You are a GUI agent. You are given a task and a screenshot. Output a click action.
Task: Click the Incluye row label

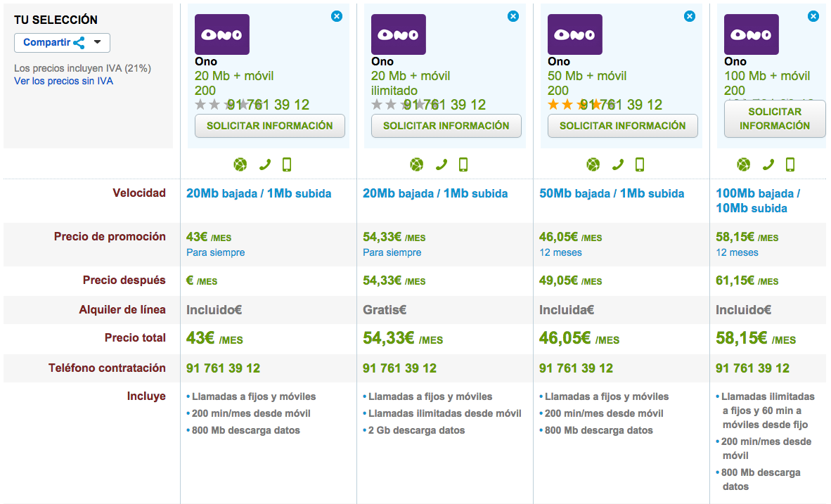[146, 396]
